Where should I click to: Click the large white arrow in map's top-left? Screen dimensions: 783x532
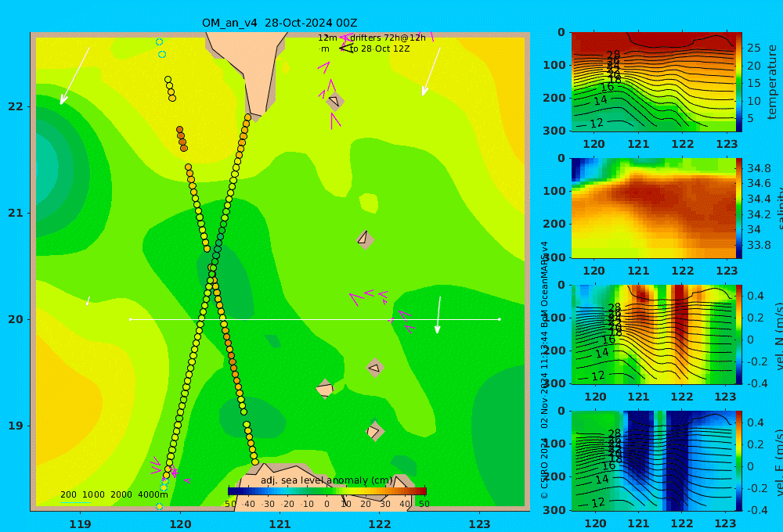(75, 76)
